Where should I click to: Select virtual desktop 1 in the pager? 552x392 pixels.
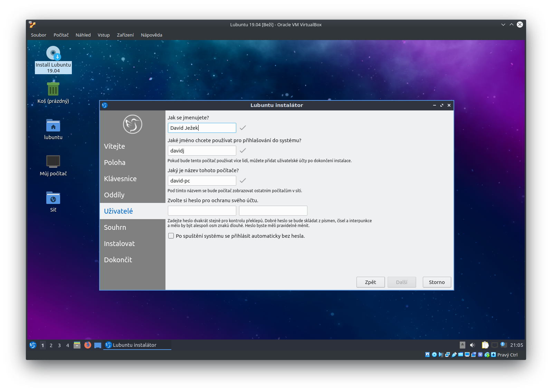pyautogui.click(x=43, y=345)
